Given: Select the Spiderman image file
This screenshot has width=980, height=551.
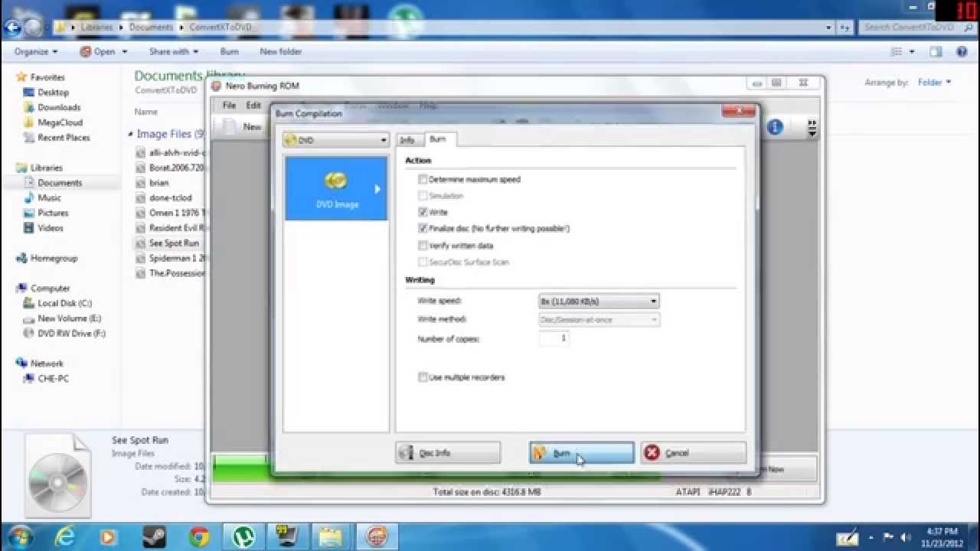Looking at the screenshot, I should click(177, 259).
